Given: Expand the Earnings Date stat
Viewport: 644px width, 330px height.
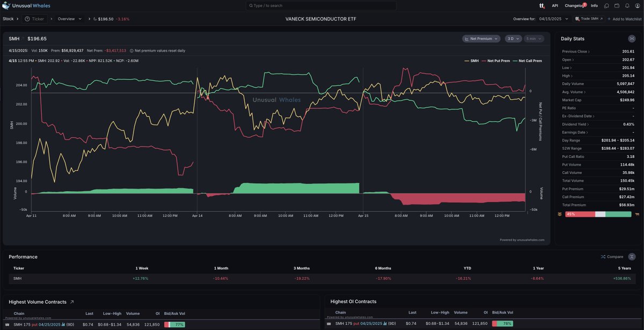Looking at the screenshot, I should (x=575, y=132).
